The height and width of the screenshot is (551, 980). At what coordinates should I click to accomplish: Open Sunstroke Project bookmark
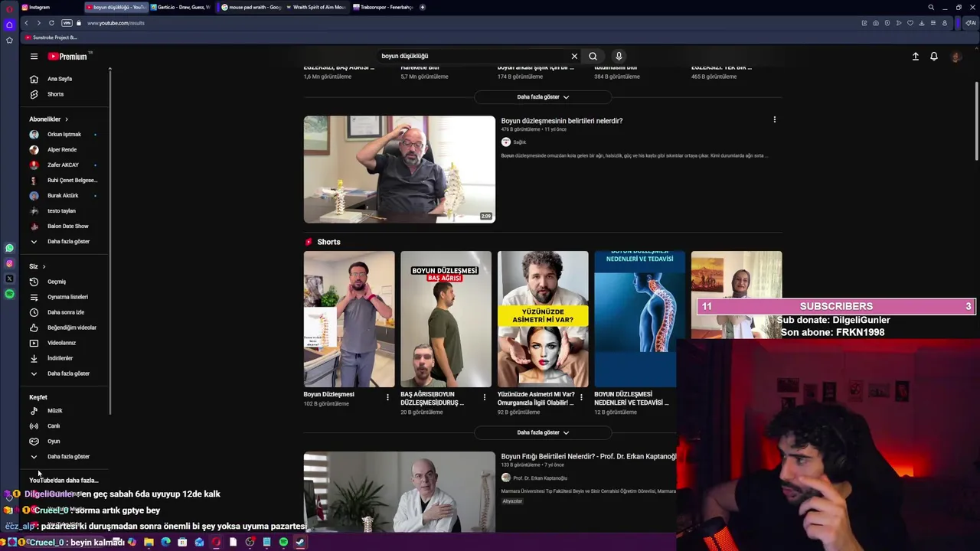click(x=51, y=37)
